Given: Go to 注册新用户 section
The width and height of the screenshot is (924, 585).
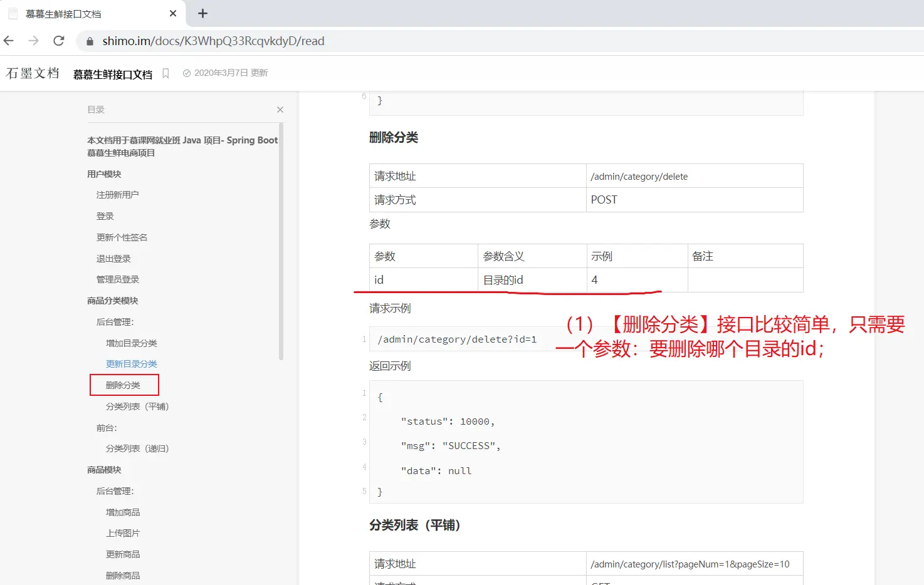Looking at the screenshot, I should coord(118,195).
